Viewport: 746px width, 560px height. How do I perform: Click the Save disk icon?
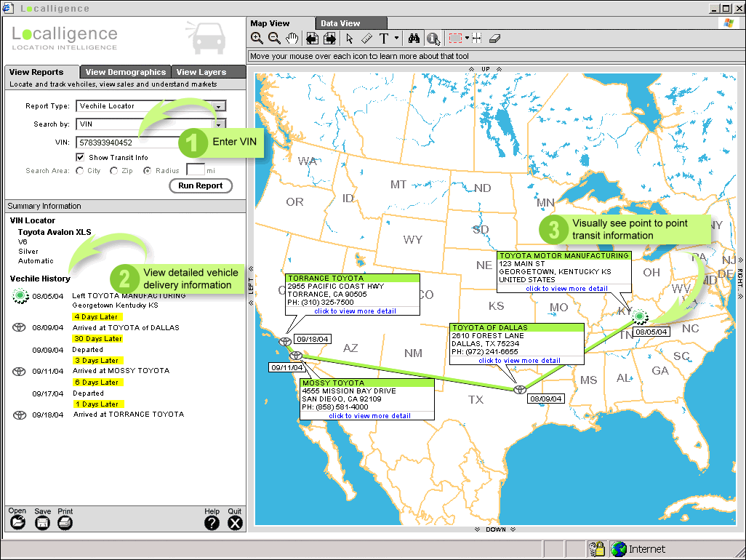coord(42,523)
